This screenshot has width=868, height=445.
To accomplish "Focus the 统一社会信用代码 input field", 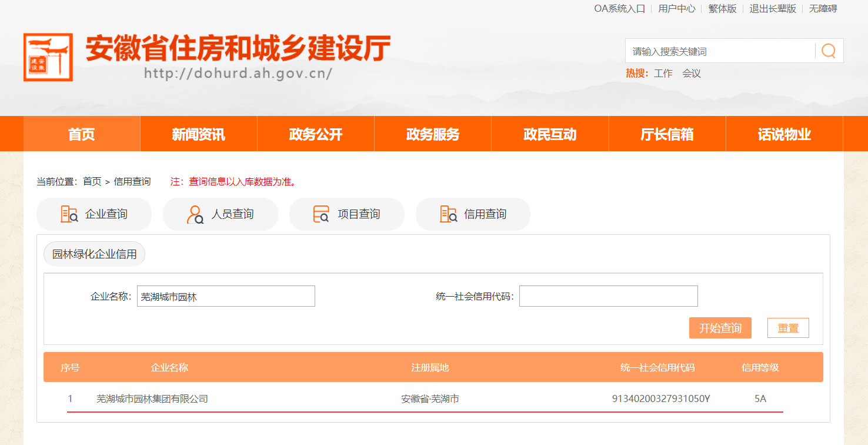I will [x=608, y=297].
